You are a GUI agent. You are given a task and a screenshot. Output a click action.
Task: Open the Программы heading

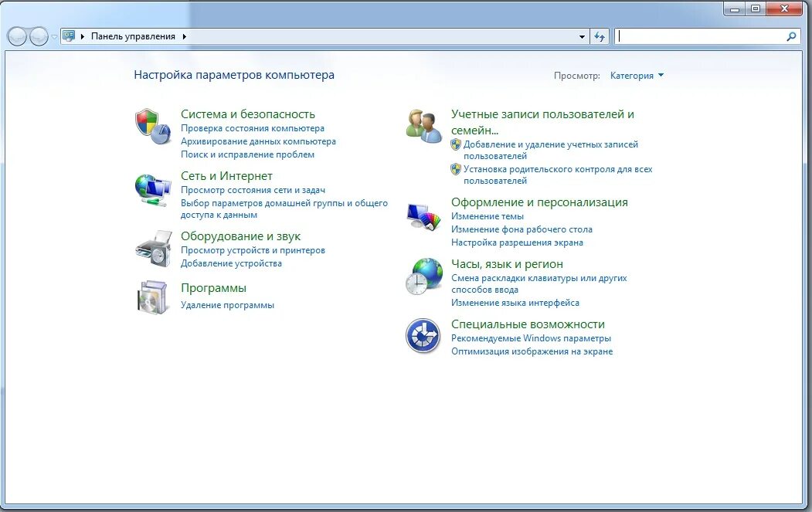pos(213,288)
